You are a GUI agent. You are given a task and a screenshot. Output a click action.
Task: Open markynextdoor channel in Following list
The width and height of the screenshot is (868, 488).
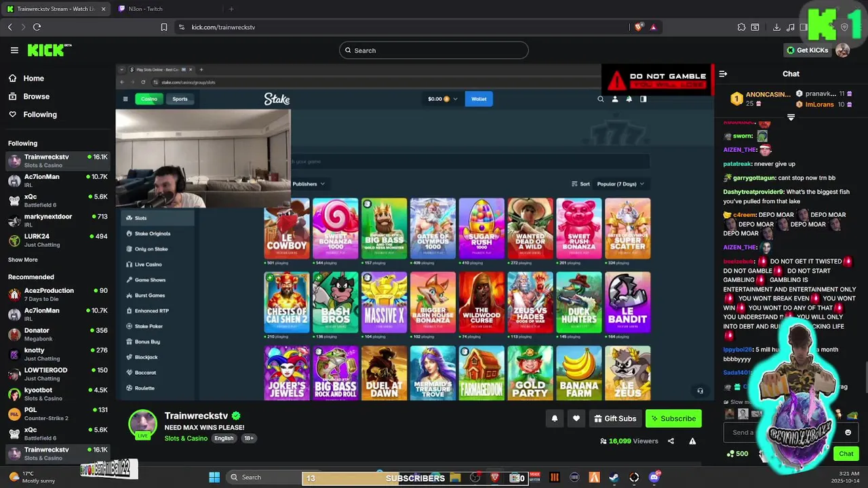pos(58,220)
